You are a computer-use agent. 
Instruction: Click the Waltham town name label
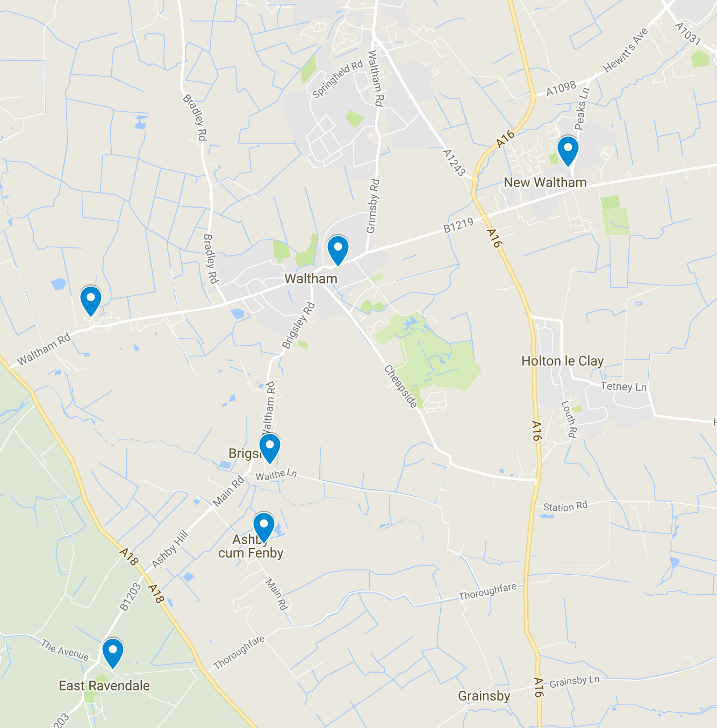311,279
